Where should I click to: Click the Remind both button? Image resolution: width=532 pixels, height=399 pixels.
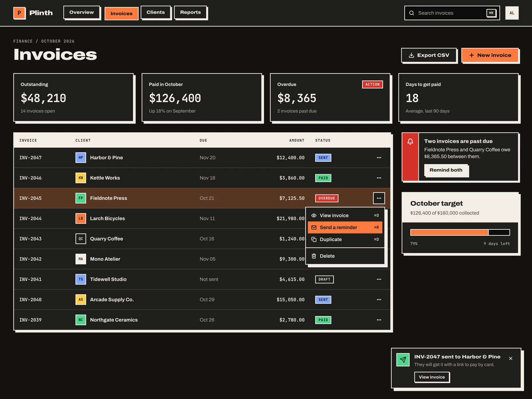[446, 170]
